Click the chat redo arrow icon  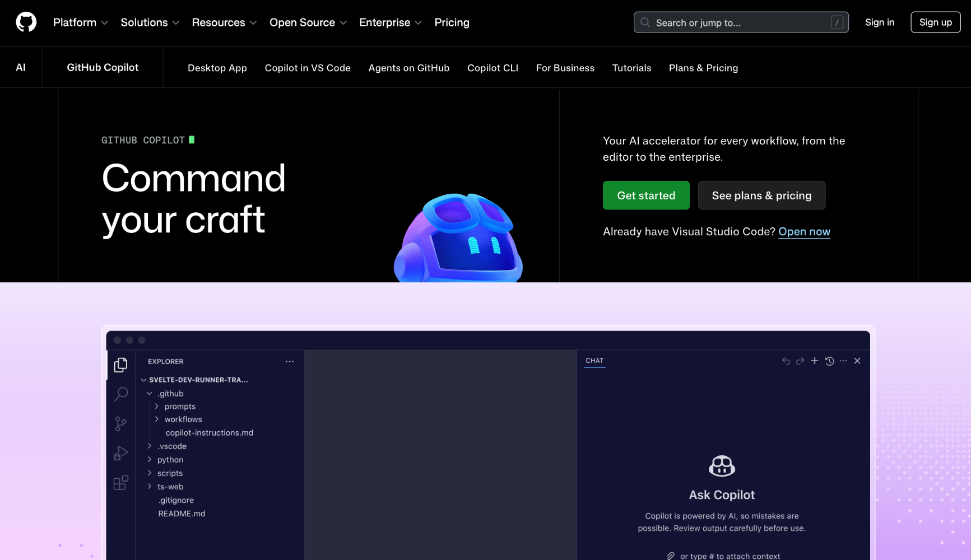(800, 361)
